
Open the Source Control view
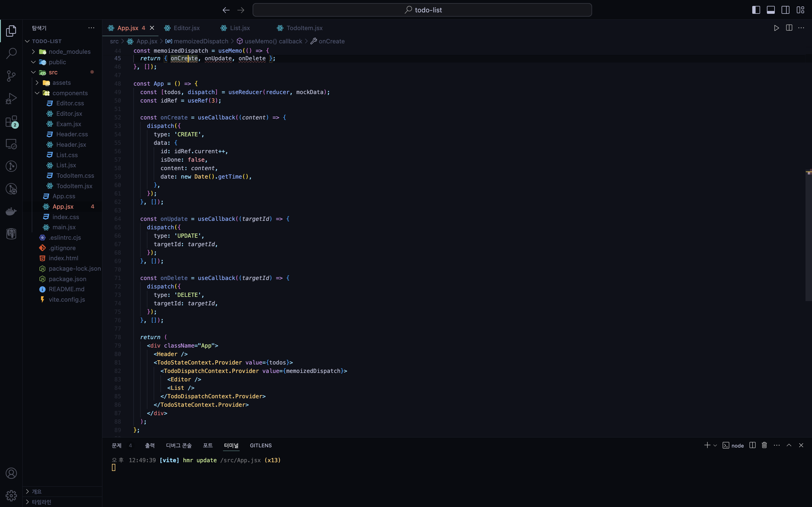click(11, 76)
